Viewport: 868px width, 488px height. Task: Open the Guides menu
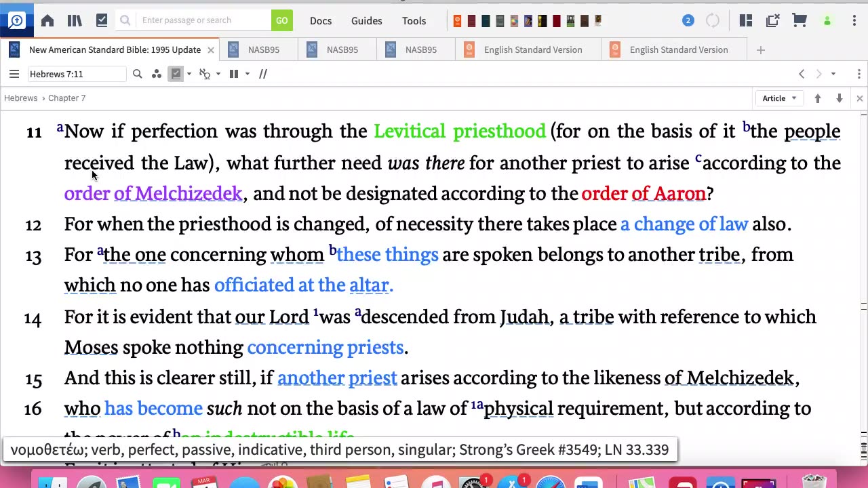pyautogui.click(x=367, y=20)
